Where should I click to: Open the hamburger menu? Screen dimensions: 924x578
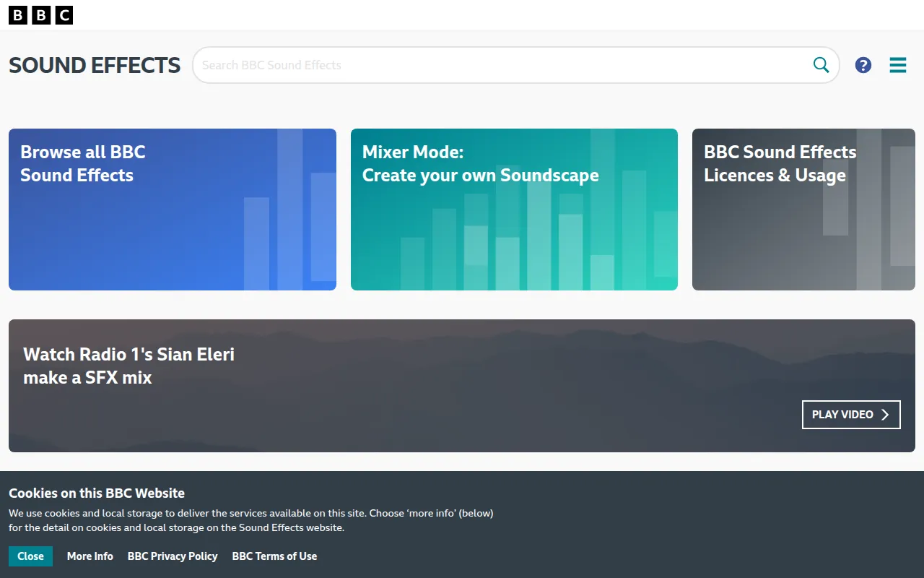pyautogui.click(x=898, y=65)
